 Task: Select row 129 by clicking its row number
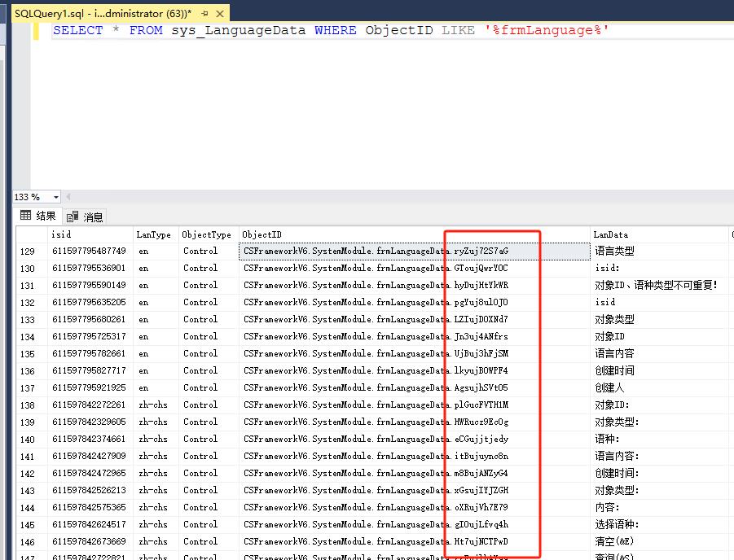pyautogui.click(x=25, y=251)
